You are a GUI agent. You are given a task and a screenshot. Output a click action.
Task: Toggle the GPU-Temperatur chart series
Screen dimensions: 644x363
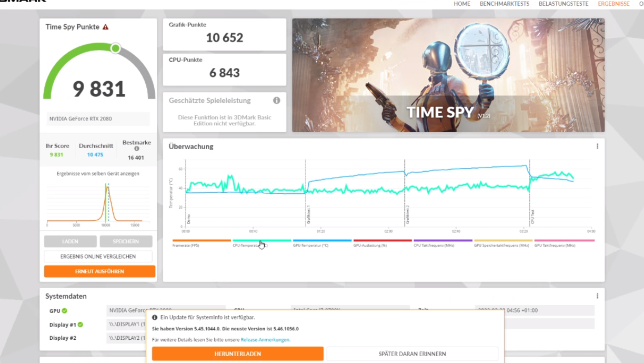(x=322, y=243)
